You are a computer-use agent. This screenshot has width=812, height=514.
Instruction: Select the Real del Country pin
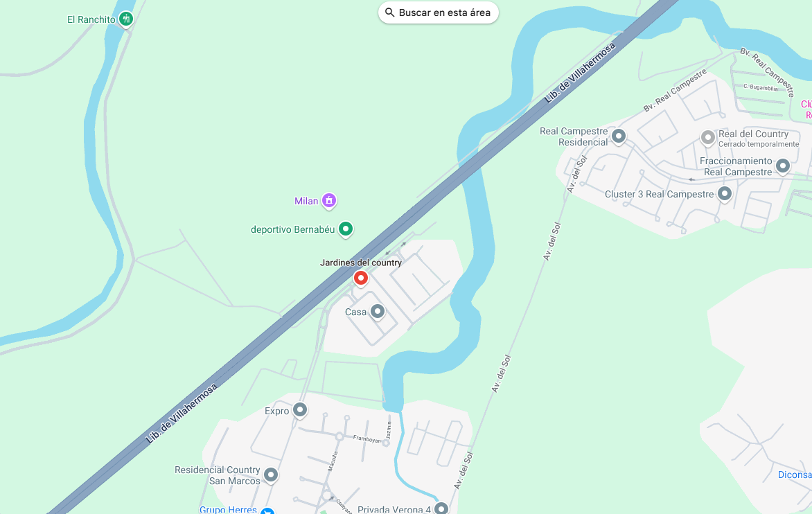click(x=708, y=138)
